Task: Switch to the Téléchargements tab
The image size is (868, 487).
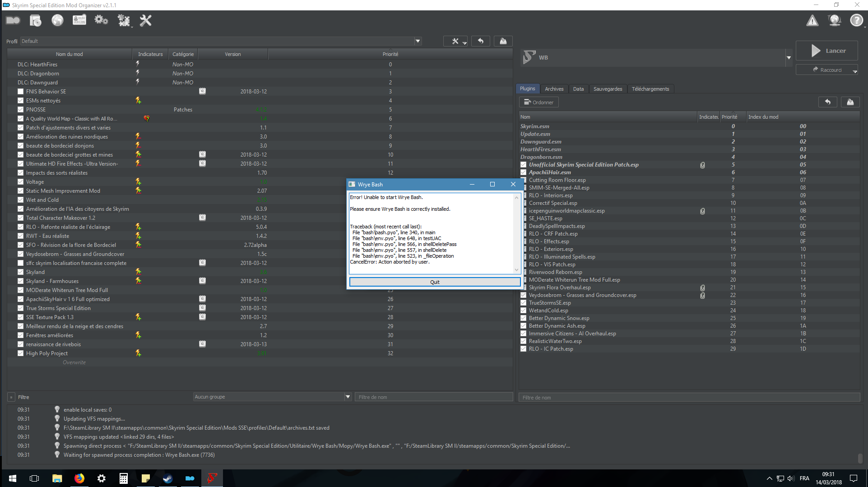Action: point(650,89)
